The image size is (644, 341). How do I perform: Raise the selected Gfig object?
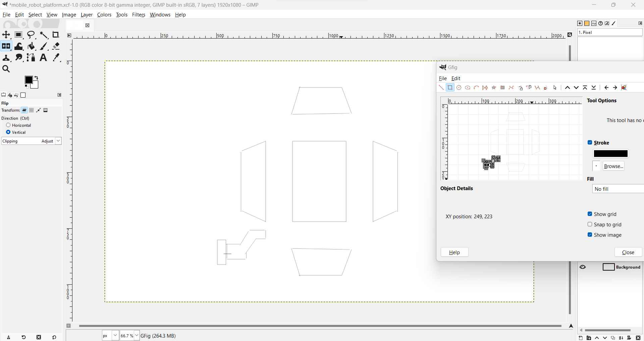point(568,88)
